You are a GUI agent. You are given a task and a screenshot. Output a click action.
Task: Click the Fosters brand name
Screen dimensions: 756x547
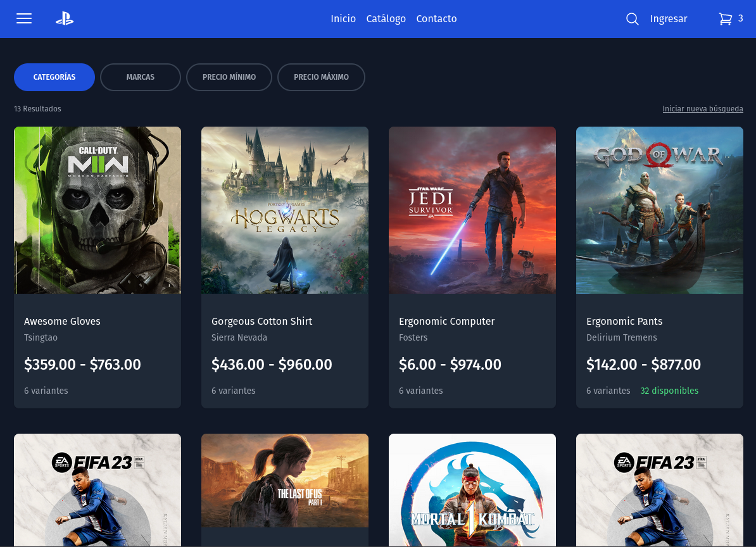[x=413, y=338]
